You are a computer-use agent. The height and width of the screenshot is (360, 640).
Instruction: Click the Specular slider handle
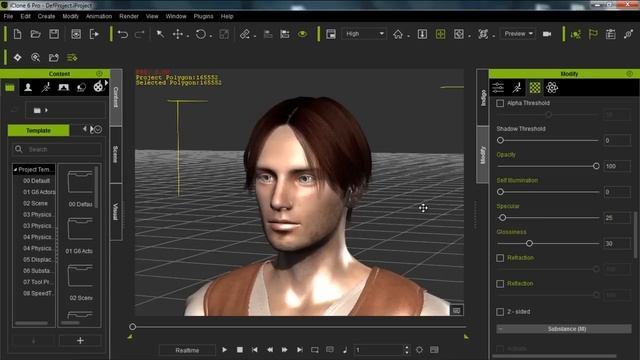pos(503,218)
